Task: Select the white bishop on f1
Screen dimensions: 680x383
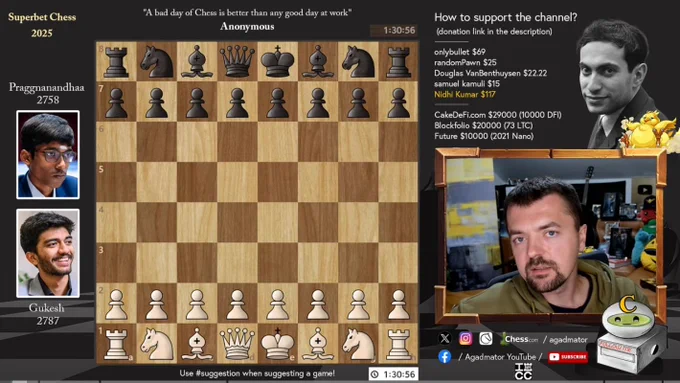Action: (x=318, y=344)
